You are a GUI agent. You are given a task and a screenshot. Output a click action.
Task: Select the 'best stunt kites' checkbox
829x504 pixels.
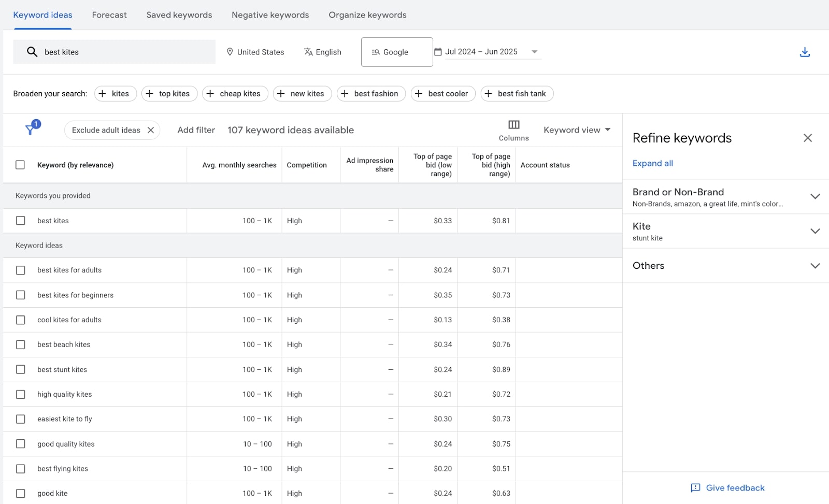click(20, 369)
